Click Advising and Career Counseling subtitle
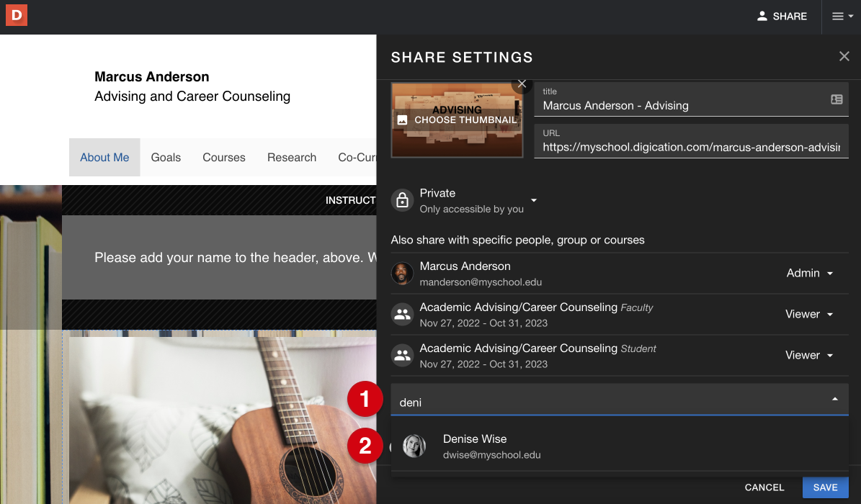Image resolution: width=861 pixels, height=504 pixels. coord(192,96)
